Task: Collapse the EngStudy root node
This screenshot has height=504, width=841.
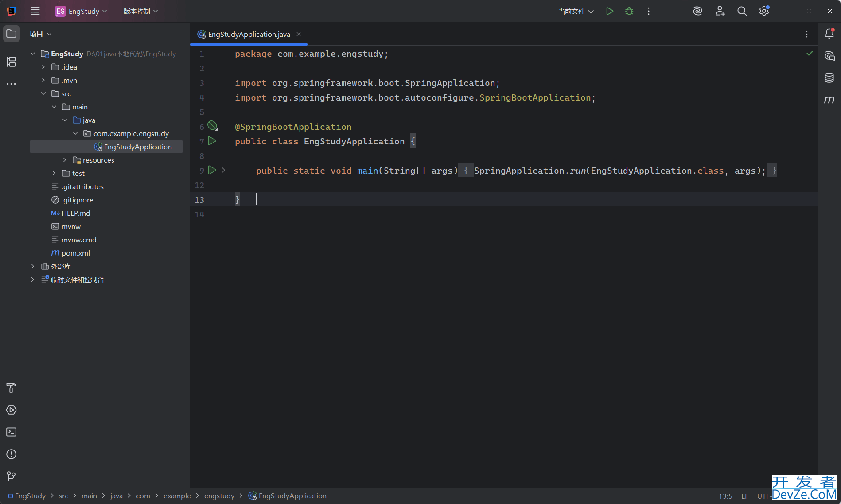Action: tap(33, 54)
